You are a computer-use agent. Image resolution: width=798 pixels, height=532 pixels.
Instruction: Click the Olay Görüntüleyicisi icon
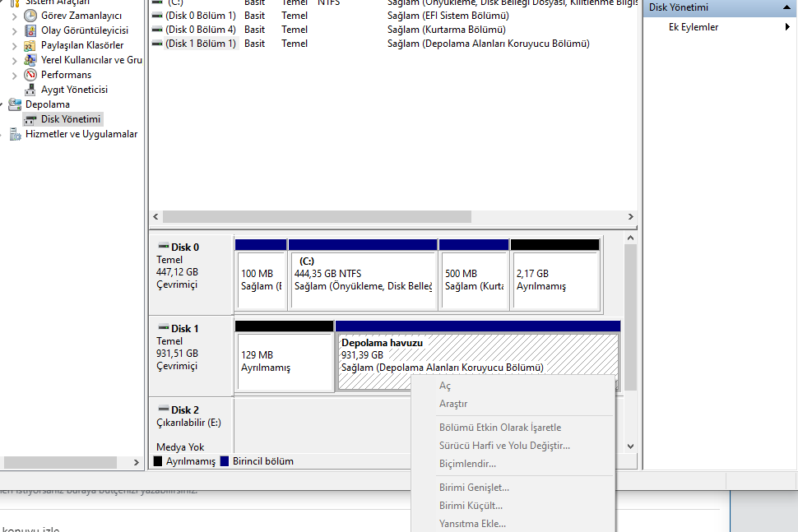(x=30, y=30)
